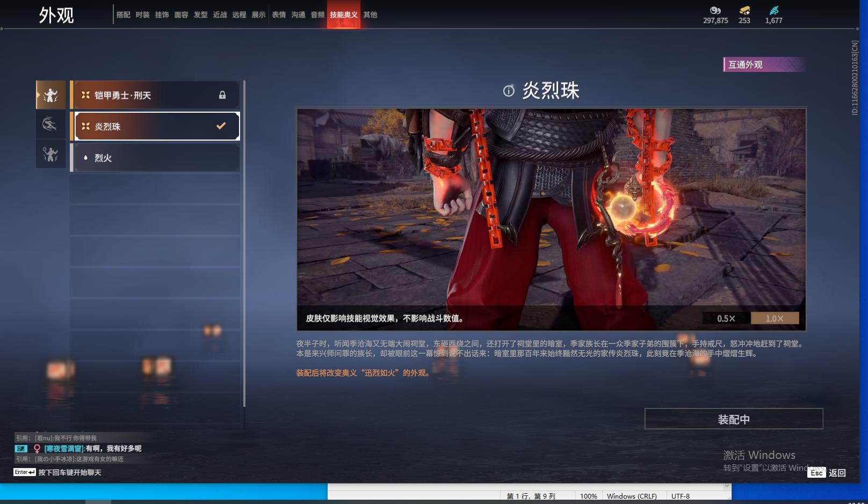The height and width of the screenshot is (504, 868).
Task: Click the 皮肤仅影响技能视觉效果 notice text
Action: pos(385,318)
